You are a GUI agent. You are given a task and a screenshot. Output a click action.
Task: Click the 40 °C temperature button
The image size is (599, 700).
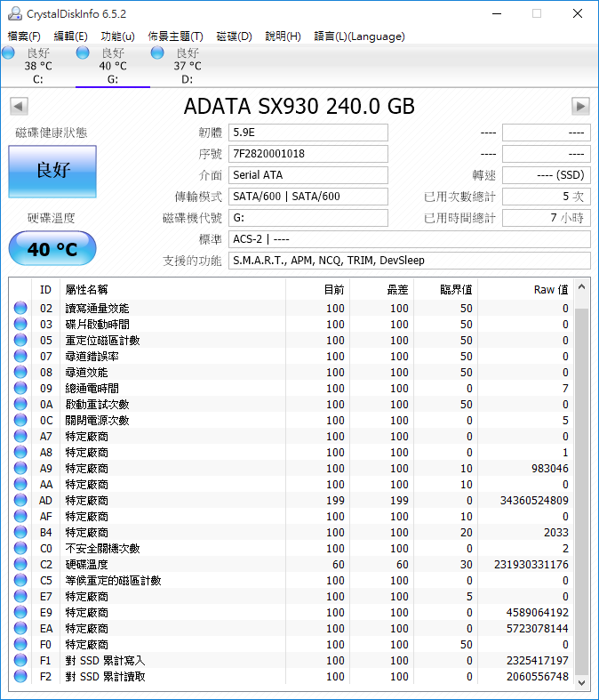(x=52, y=248)
